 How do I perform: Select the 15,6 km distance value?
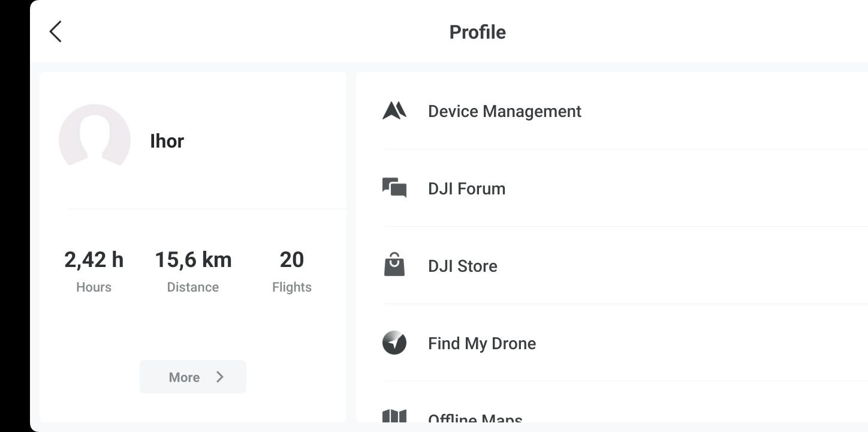[x=193, y=260]
